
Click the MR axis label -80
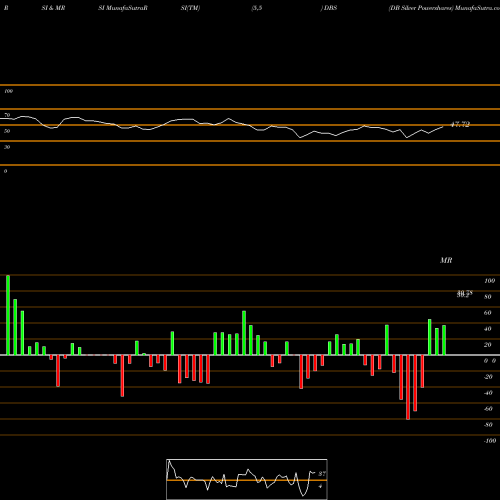click(x=488, y=425)
